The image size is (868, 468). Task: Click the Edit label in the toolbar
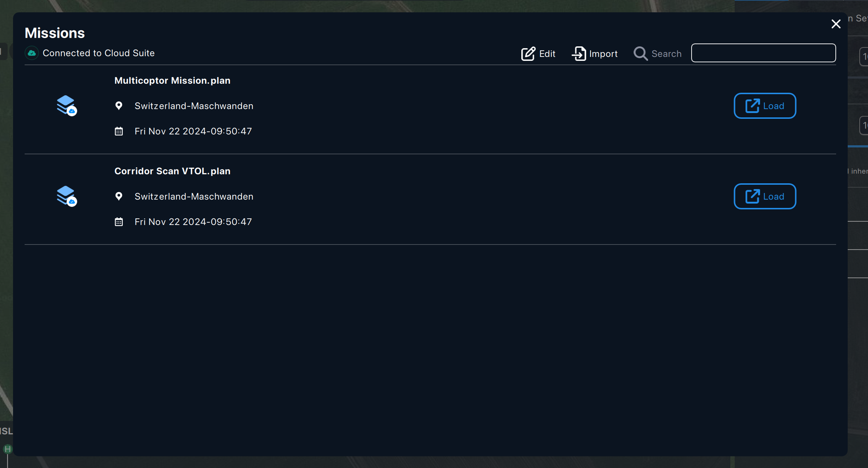547,54
